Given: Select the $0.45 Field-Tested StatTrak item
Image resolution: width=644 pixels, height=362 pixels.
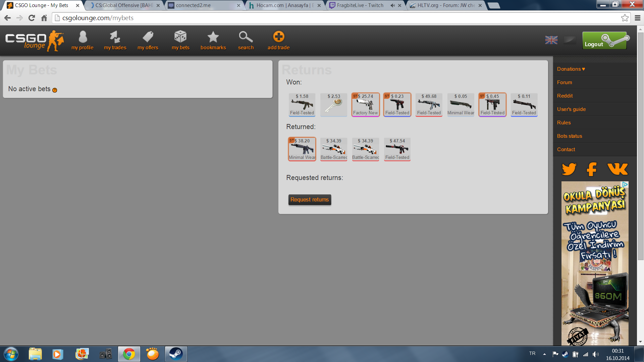Looking at the screenshot, I should [x=492, y=105].
